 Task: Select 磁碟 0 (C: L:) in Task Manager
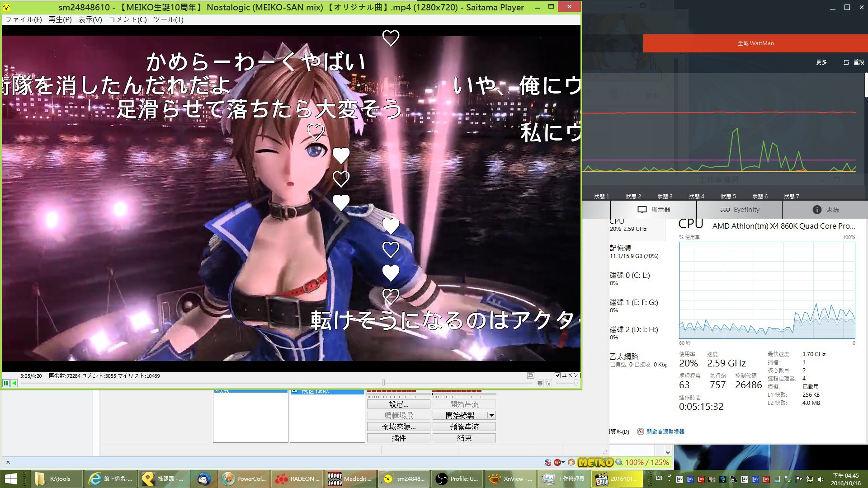pos(637,279)
